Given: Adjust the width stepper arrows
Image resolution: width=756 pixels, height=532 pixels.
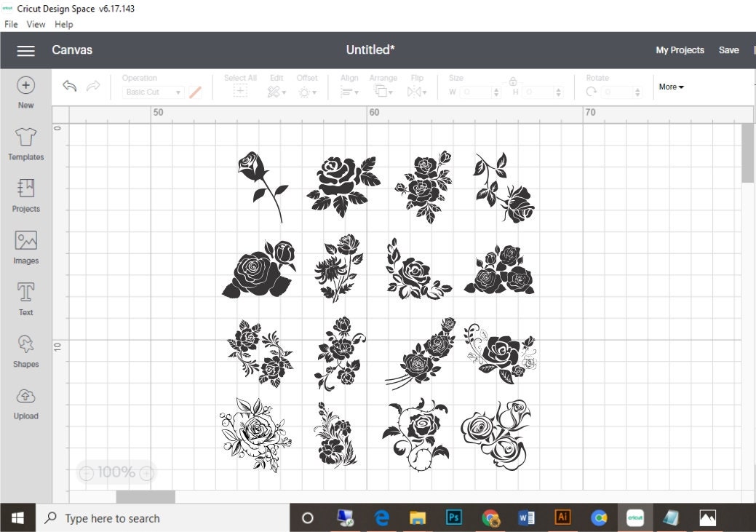Looking at the screenshot, I should (x=496, y=92).
